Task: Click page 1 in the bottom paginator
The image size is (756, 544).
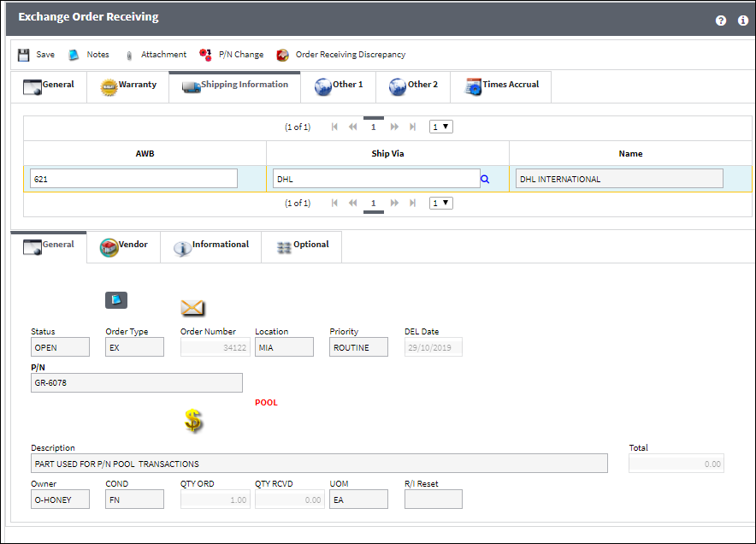Action: tap(373, 203)
